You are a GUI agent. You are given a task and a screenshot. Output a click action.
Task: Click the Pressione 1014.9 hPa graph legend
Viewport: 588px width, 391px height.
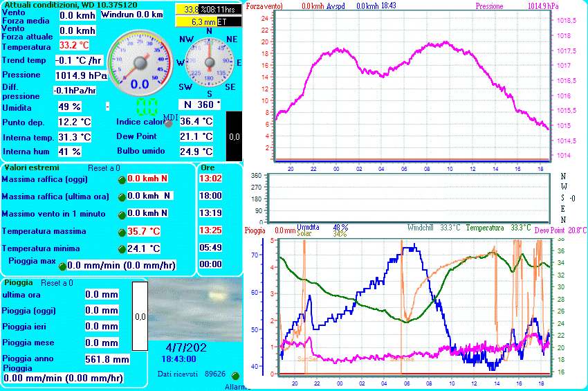[517, 6]
